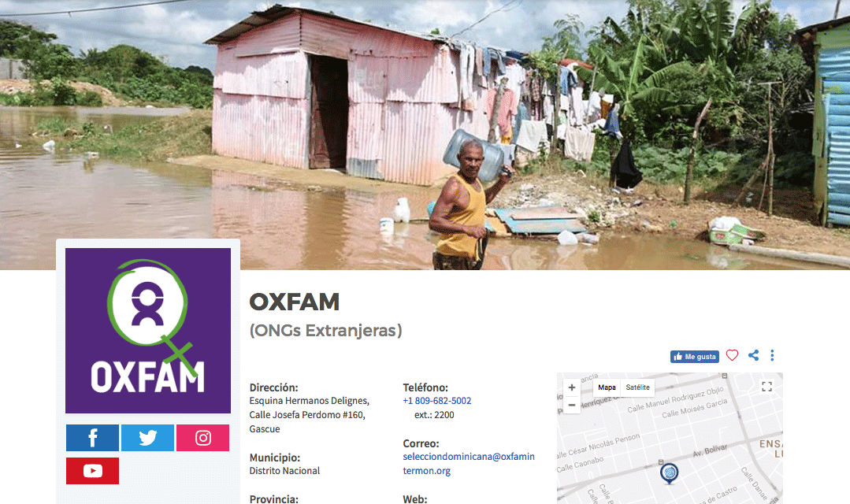Zoom in on the map
This screenshot has width=850, height=504.
tap(571, 387)
